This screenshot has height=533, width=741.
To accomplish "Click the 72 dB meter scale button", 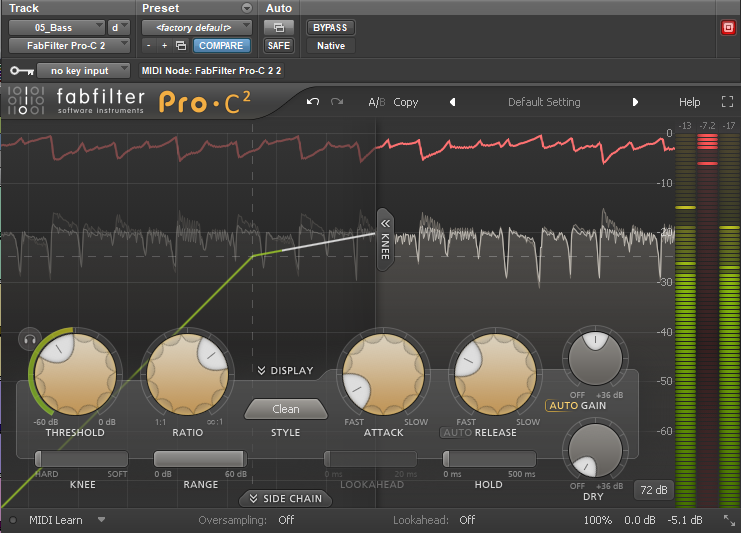I will [654, 490].
